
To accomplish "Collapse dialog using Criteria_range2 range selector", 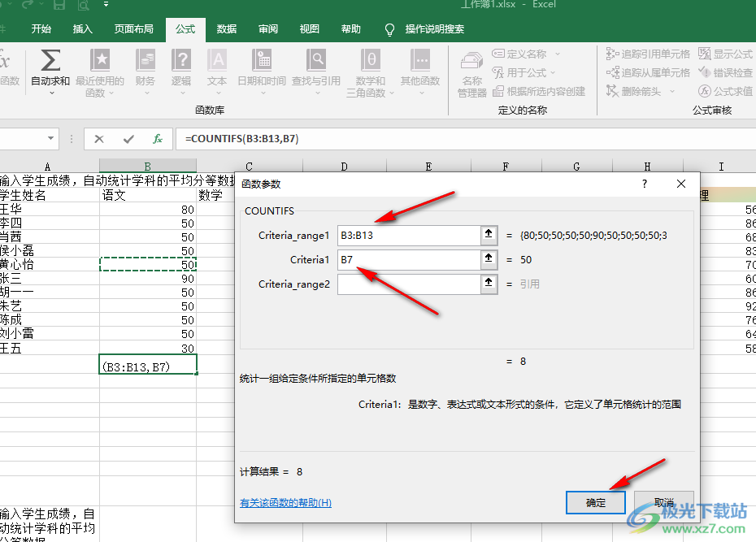I will tap(489, 284).
